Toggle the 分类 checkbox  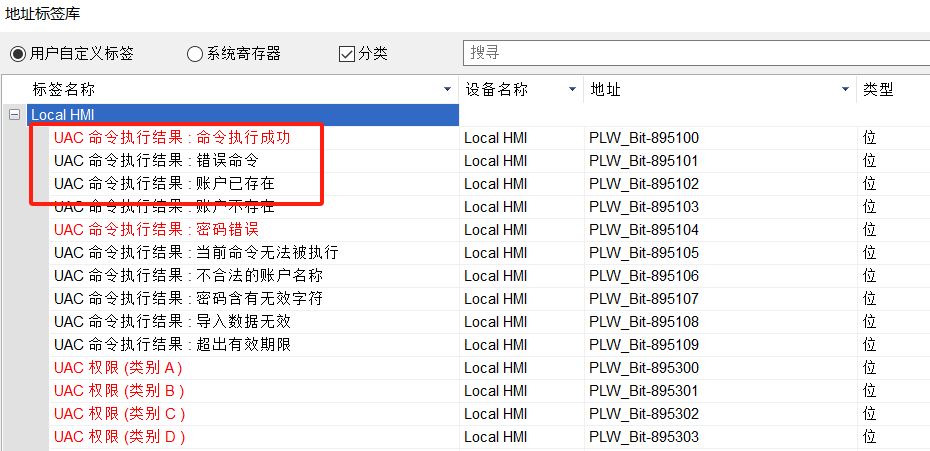347,53
